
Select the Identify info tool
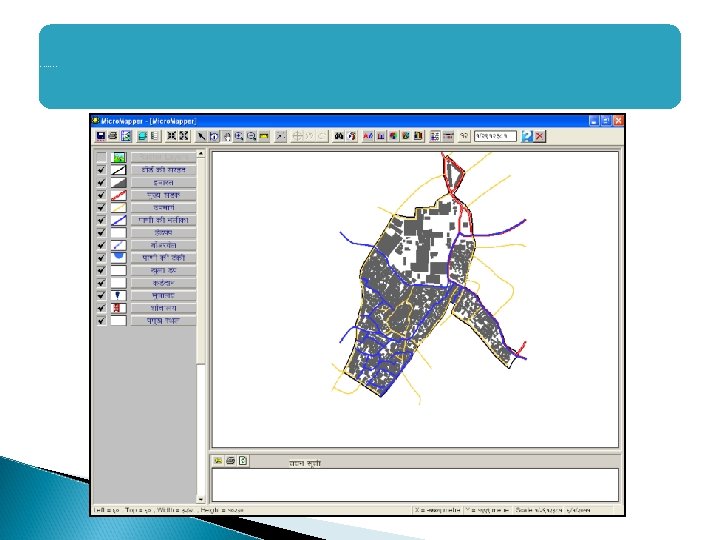(x=214, y=136)
